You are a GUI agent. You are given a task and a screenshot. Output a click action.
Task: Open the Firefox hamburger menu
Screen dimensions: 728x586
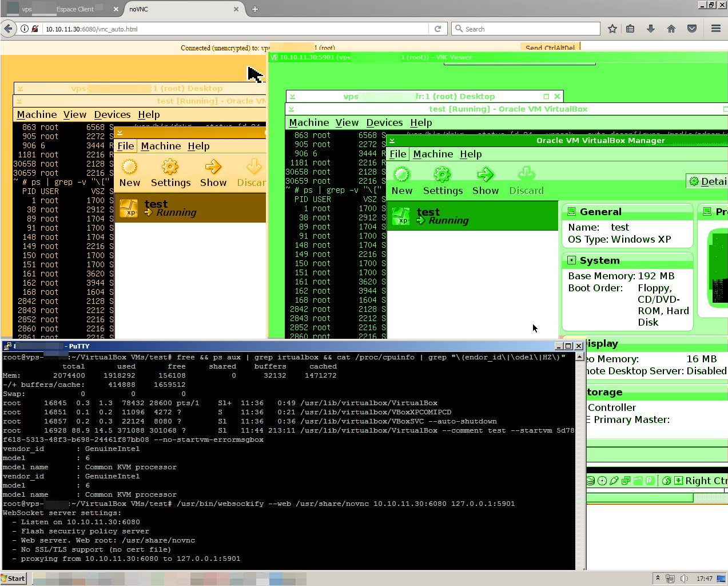(715, 29)
